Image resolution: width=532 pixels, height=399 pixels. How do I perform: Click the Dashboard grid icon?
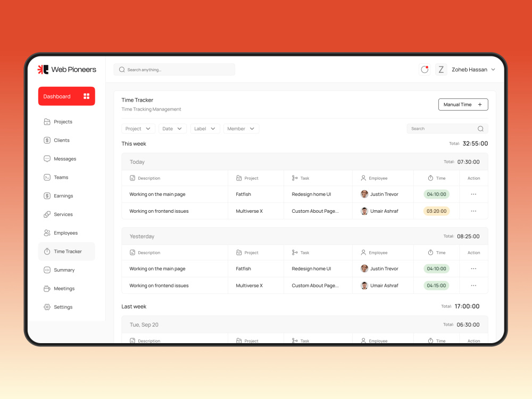87,96
